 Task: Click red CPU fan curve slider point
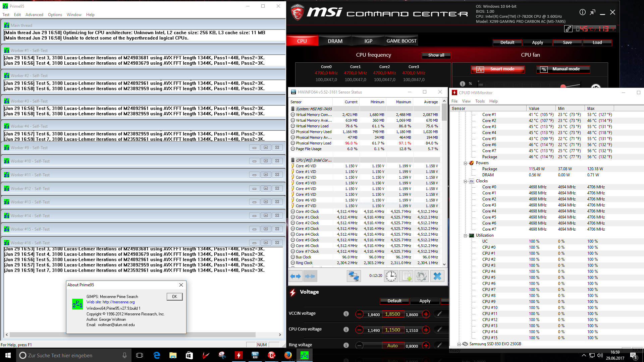tap(563, 86)
